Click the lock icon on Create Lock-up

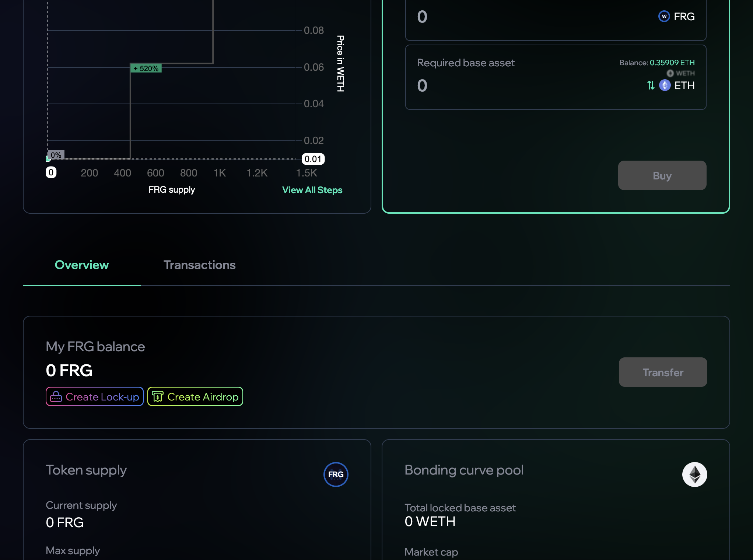[56, 397]
